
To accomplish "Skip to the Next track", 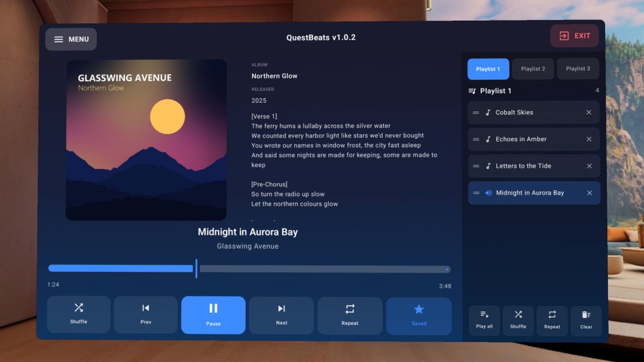I will tap(281, 316).
